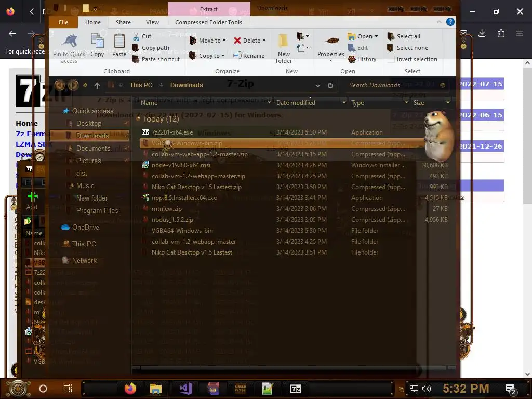Select the Extract contextual tab

pos(209,9)
